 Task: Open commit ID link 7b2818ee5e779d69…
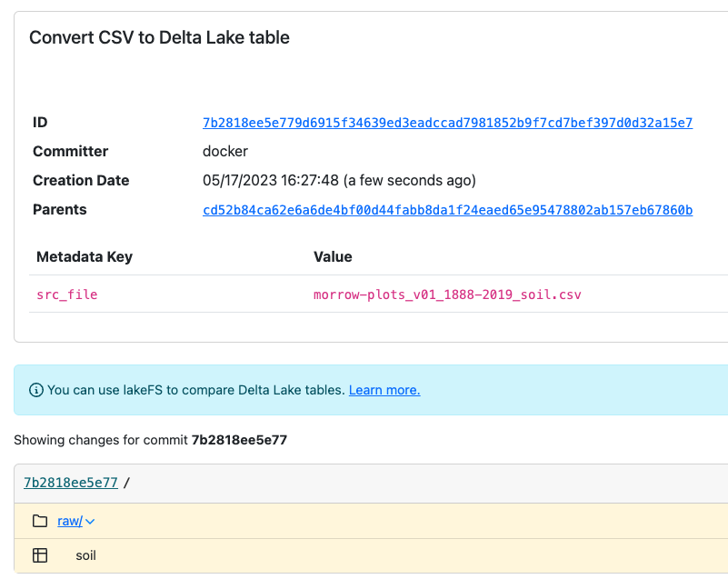[x=447, y=123]
